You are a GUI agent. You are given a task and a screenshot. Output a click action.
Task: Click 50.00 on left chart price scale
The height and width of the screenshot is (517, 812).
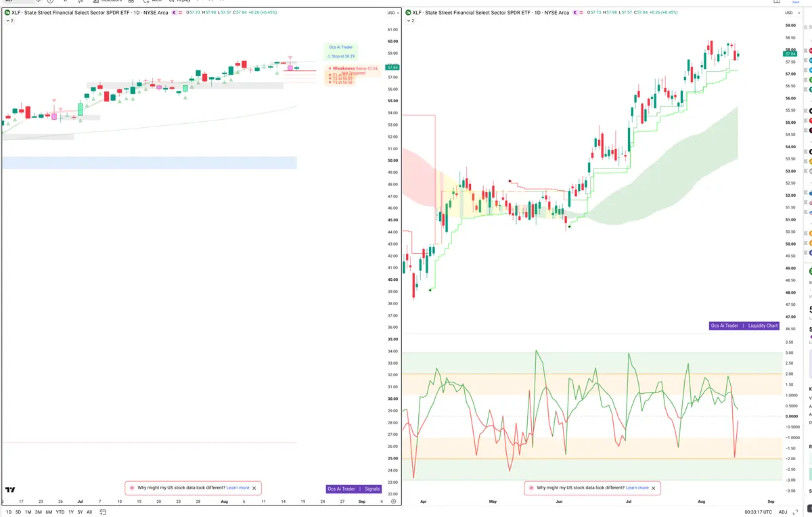pyautogui.click(x=392, y=160)
